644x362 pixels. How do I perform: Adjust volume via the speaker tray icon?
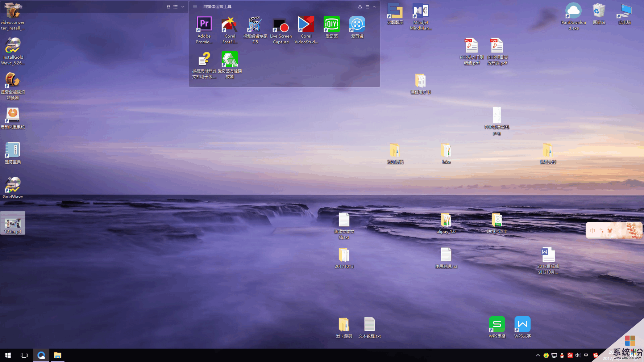coord(578,355)
